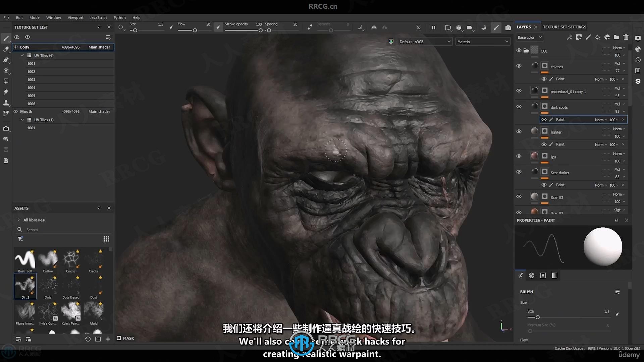Select the Paint effect under dark spots
The height and width of the screenshot is (362, 644).
[583, 120]
